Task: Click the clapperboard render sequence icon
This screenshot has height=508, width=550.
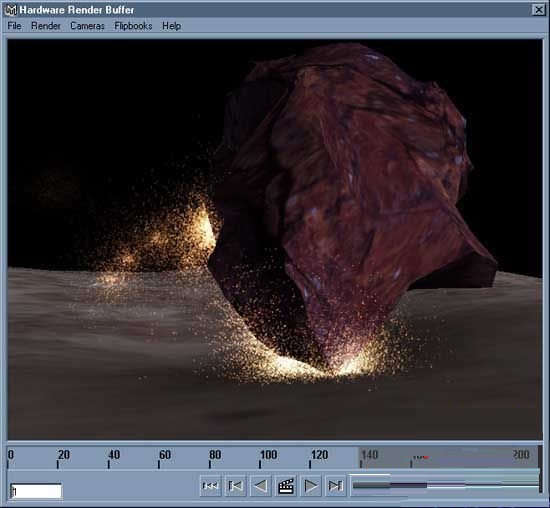Action: pyautogui.click(x=286, y=486)
